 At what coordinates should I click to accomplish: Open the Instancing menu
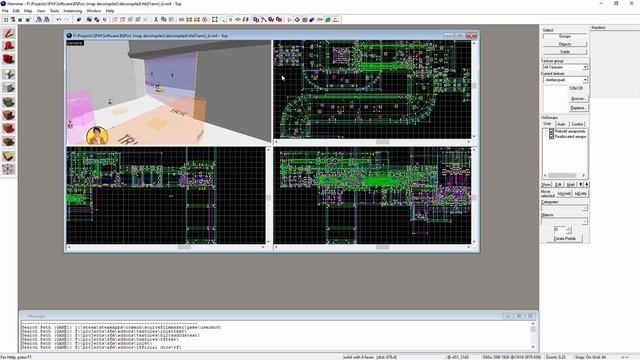coord(73,11)
